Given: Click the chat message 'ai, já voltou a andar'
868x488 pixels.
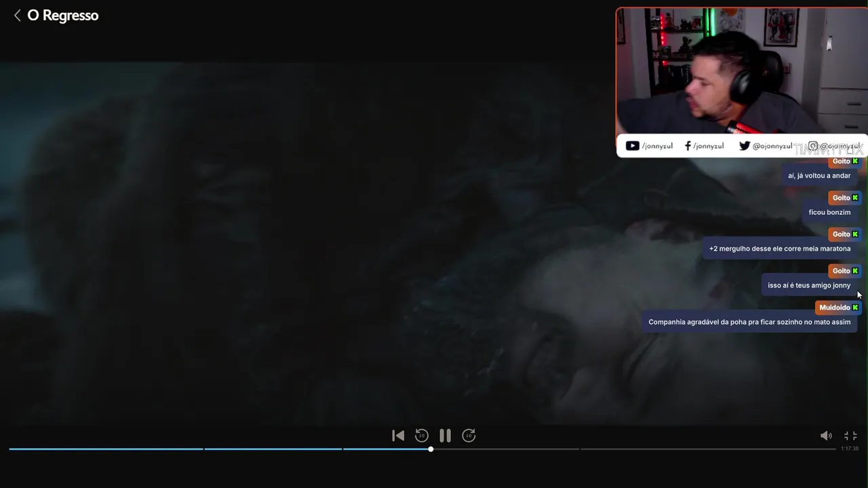Looking at the screenshot, I should [819, 176].
